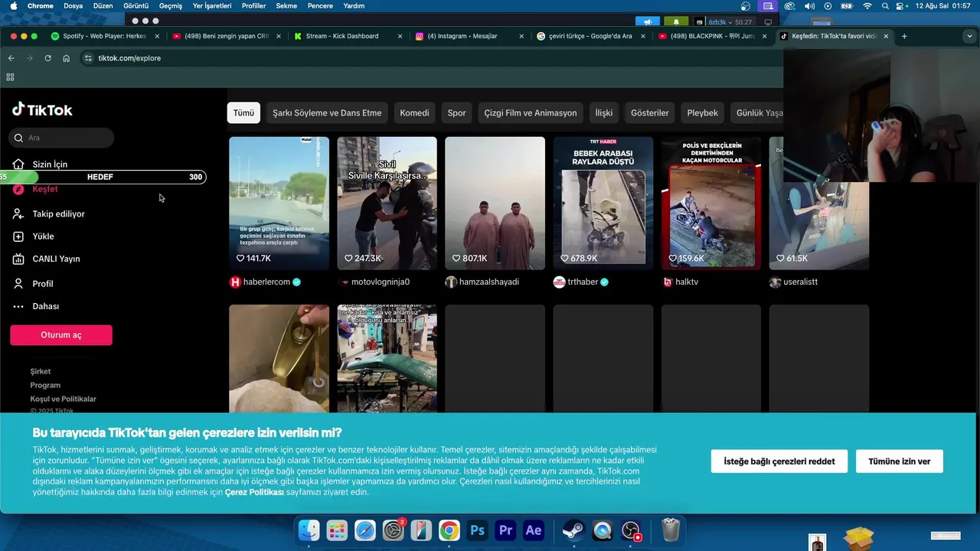The width and height of the screenshot is (980, 551).
Task: Open Wi-Fi status menu
Action: tap(867, 6)
